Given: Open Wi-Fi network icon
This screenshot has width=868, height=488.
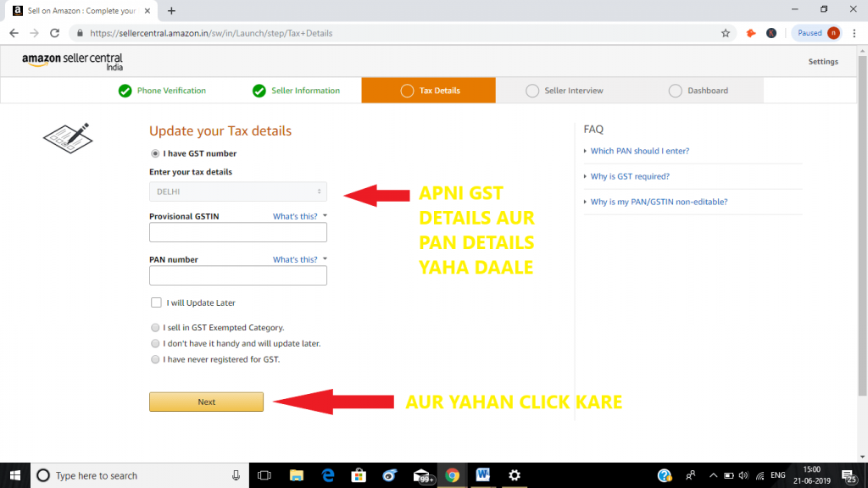Looking at the screenshot, I should point(760,475).
